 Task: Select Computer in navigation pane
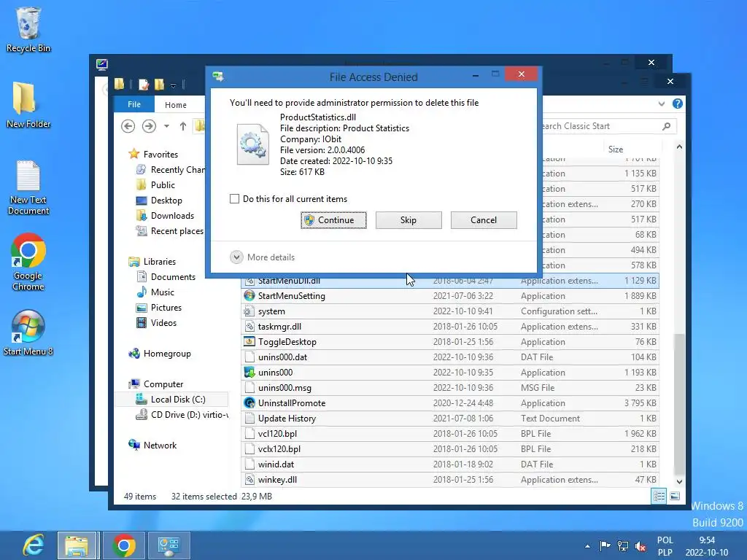click(163, 384)
